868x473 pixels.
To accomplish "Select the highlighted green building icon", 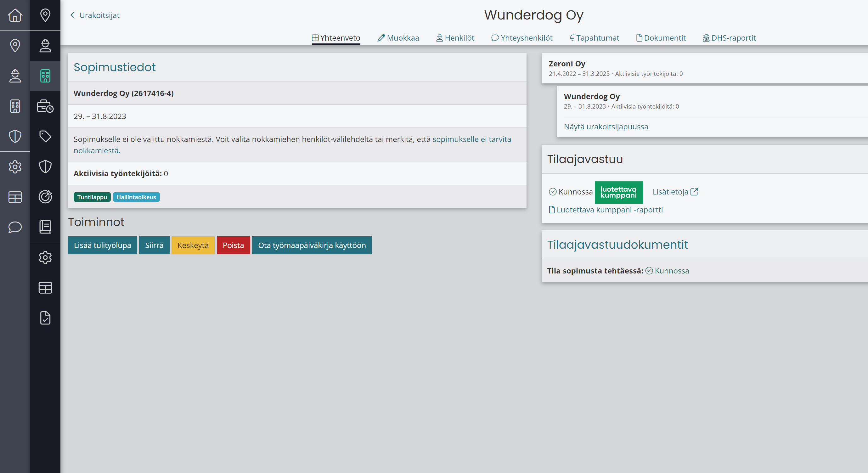I will pos(45,76).
